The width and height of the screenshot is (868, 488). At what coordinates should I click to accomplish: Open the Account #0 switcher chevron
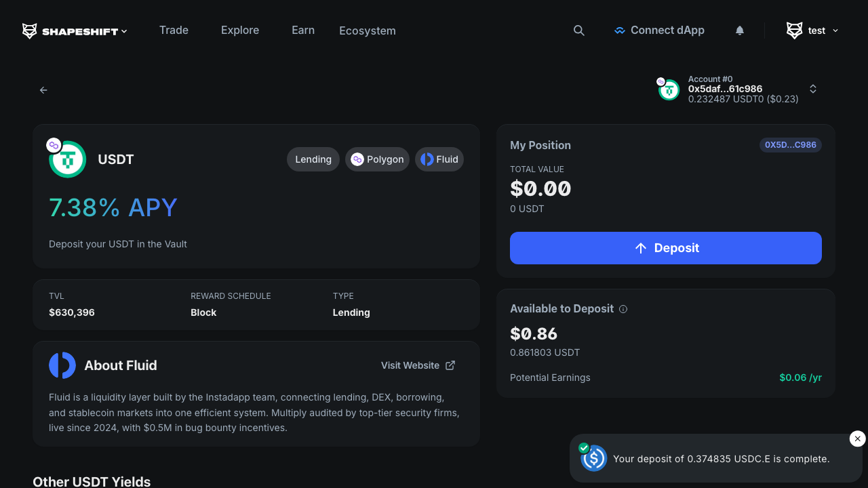tap(812, 89)
